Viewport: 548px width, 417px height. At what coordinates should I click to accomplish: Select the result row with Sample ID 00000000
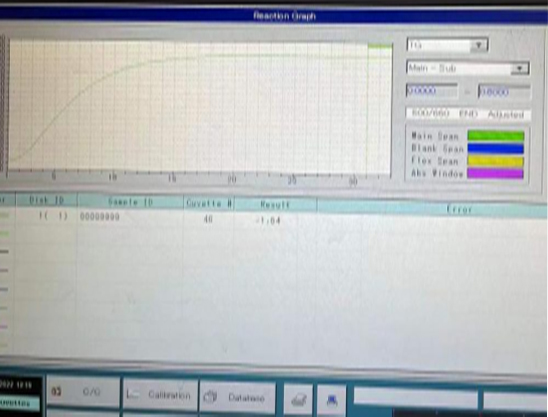point(273,218)
